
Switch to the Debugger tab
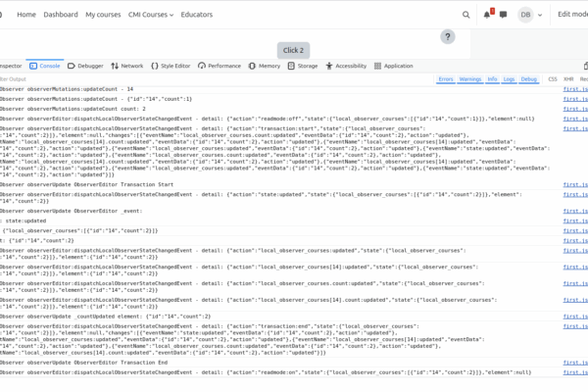85,66
